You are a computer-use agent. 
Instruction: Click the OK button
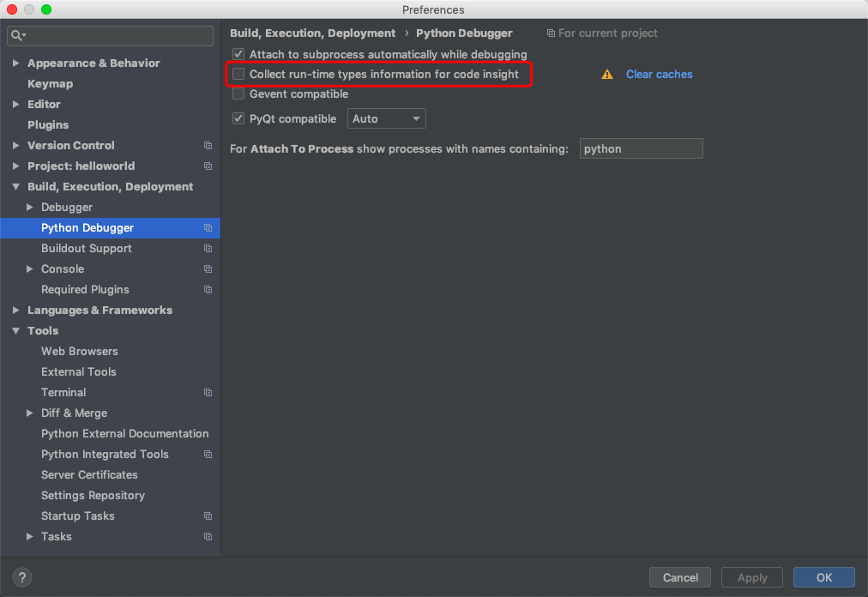click(823, 577)
